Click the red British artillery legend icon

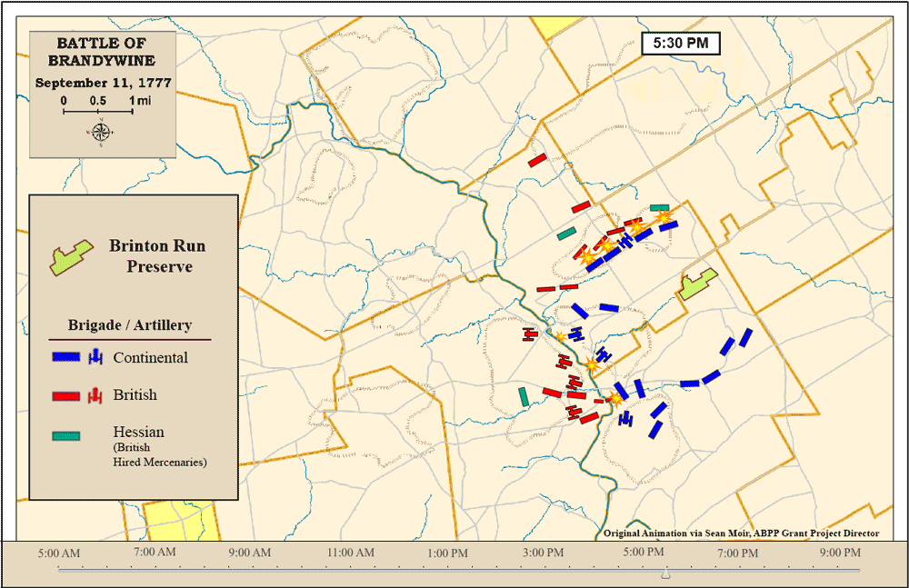tap(95, 395)
